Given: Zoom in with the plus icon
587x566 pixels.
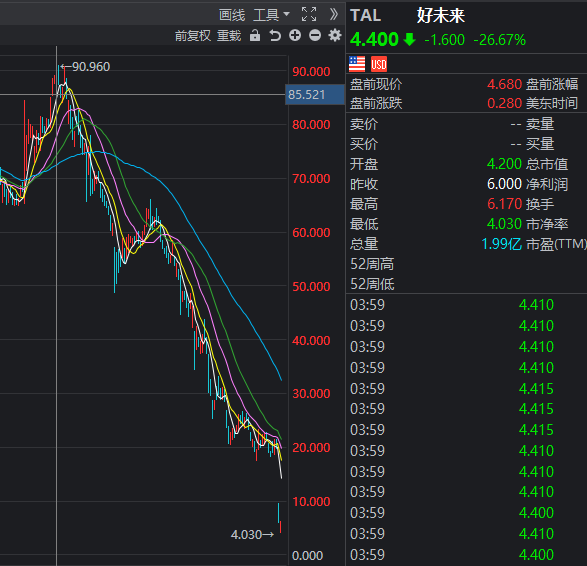Looking at the screenshot, I should (x=295, y=36).
